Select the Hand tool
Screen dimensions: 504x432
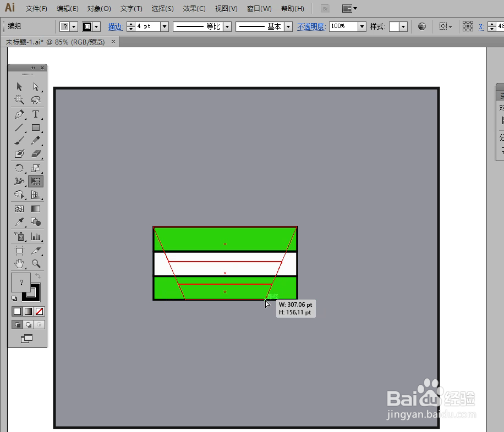pyautogui.click(x=19, y=264)
